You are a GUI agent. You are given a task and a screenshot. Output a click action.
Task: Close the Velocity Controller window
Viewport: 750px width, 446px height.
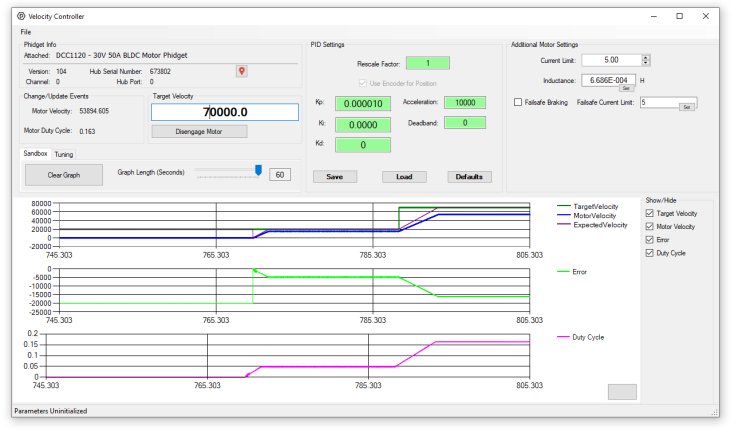coord(706,16)
